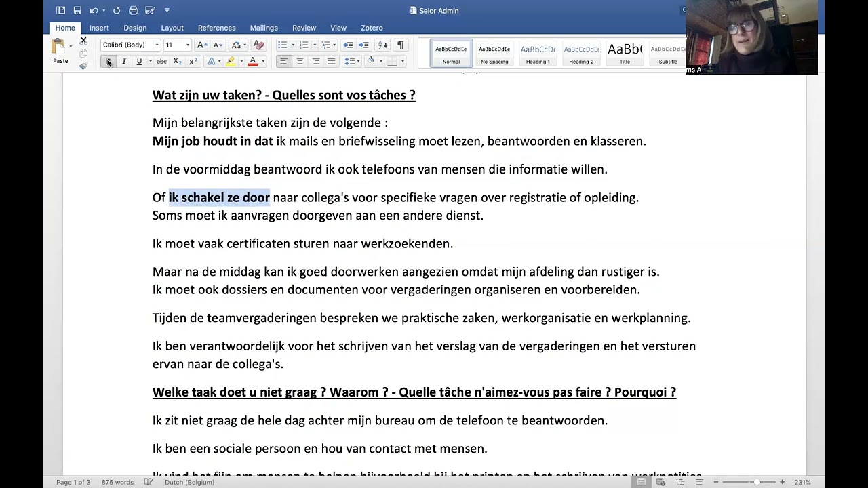Expand the Paste options arrow
Image resolution: width=868 pixels, height=488 pixels.
point(71,46)
